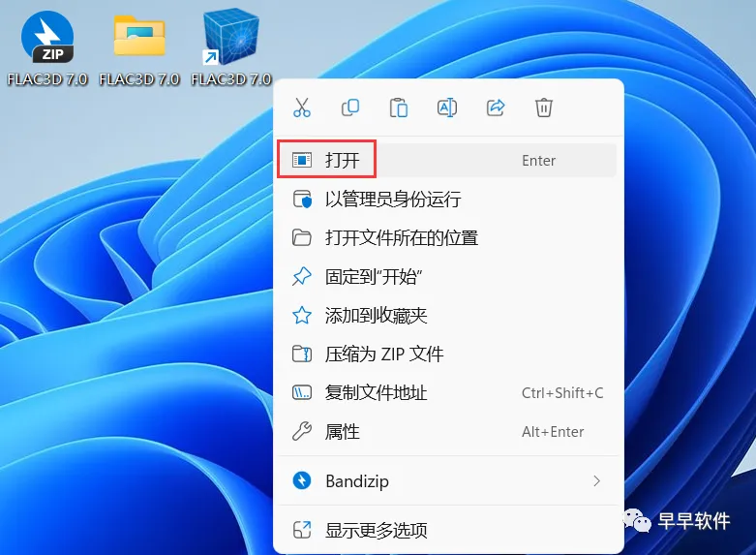Click the Delete trash can icon
The image size is (756, 555).
point(543,108)
